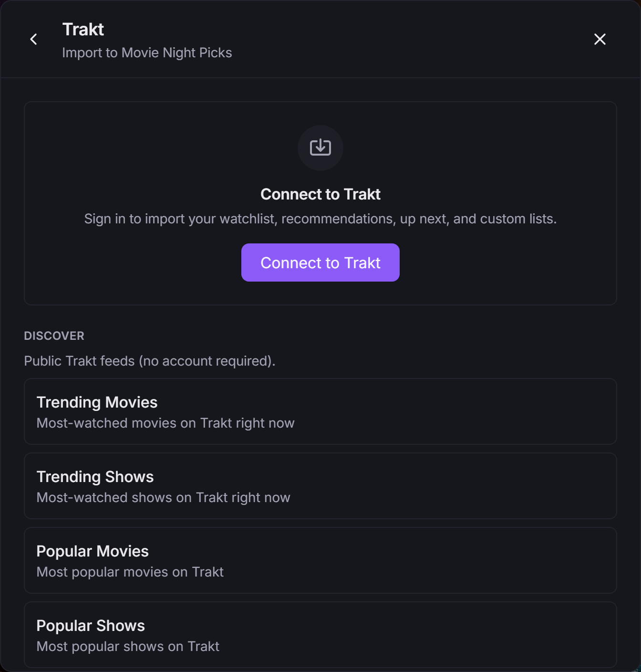Viewport: 641px width, 672px height.
Task: Close the Trakt import dialog
Action: point(600,39)
